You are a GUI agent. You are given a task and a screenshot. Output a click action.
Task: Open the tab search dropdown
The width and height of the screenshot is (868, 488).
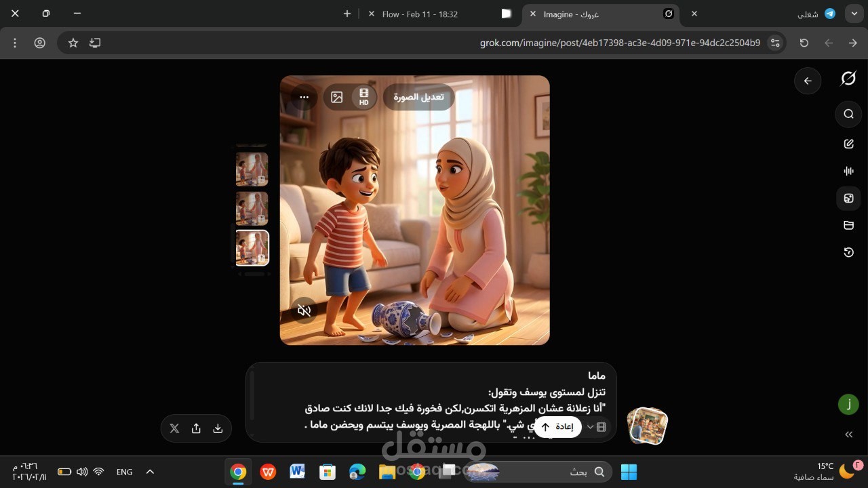pyautogui.click(x=854, y=14)
